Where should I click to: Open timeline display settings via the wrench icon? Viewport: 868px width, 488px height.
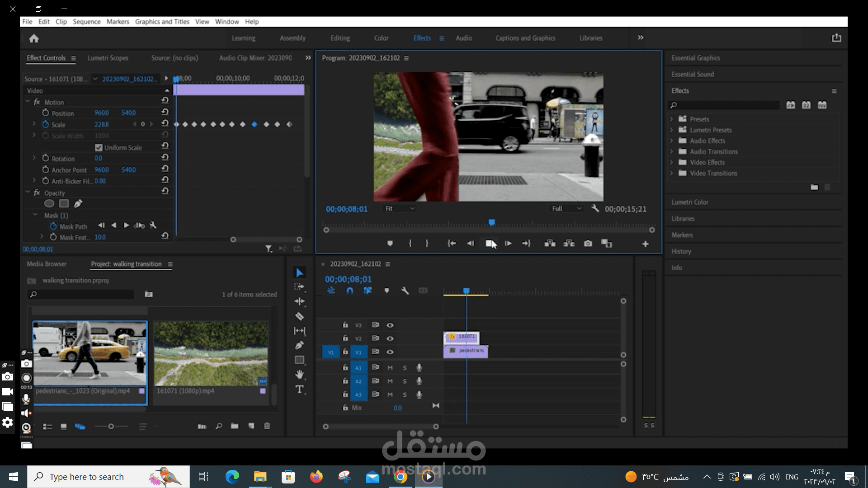[x=406, y=291]
